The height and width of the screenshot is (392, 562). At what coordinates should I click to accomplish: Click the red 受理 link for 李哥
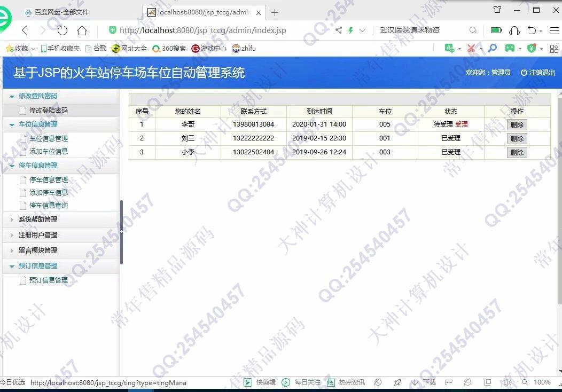[461, 124]
